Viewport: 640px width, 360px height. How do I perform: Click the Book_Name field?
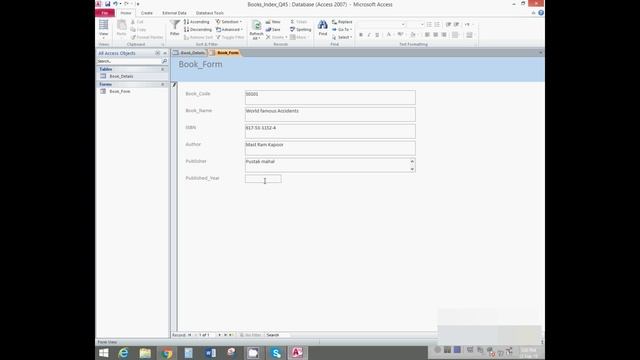point(330,114)
